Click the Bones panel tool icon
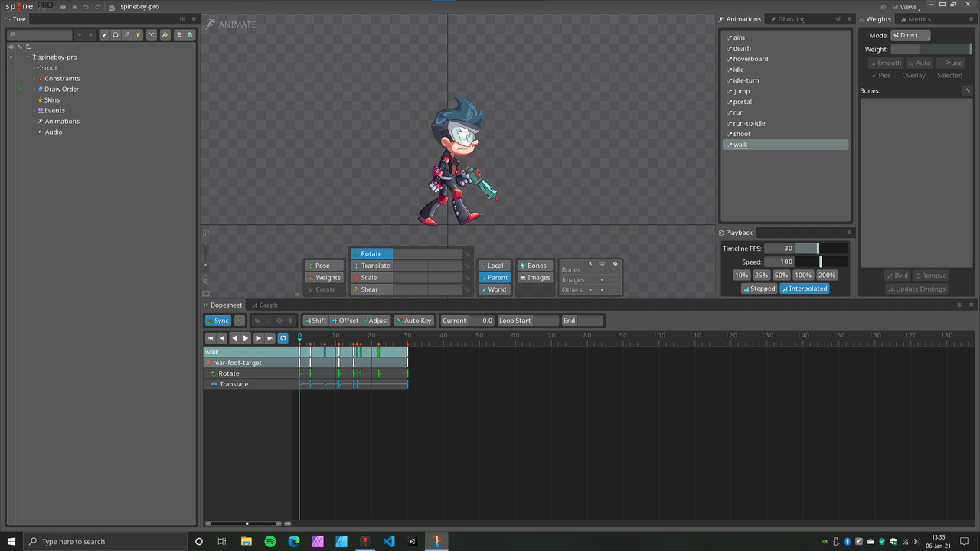The width and height of the screenshot is (980, 551). pyautogui.click(x=968, y=90)
